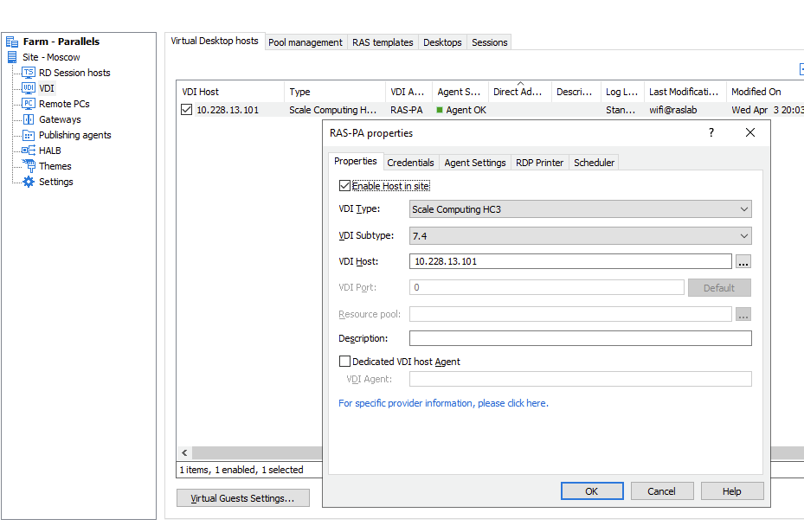The height and width of the screenshot is (532, 804).
Task: Sort by the Last Modificati... column header
Action: (685, 92)
